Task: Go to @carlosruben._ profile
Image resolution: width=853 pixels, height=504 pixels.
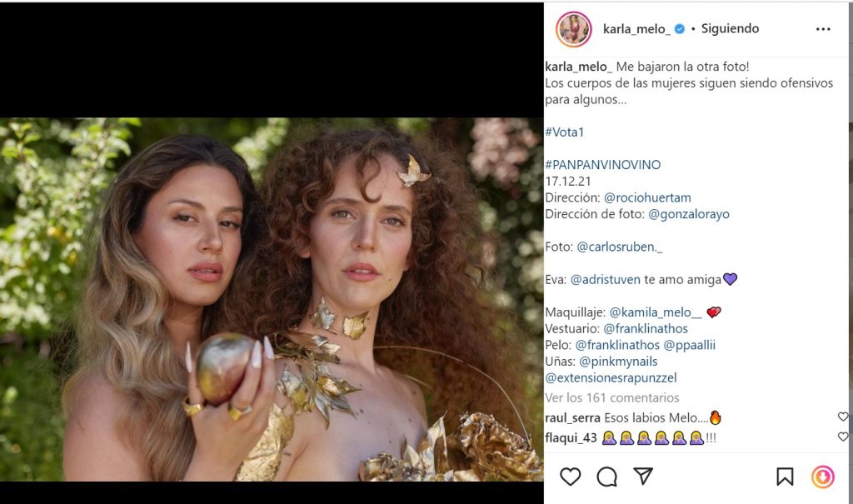Action: coord(619,247)
